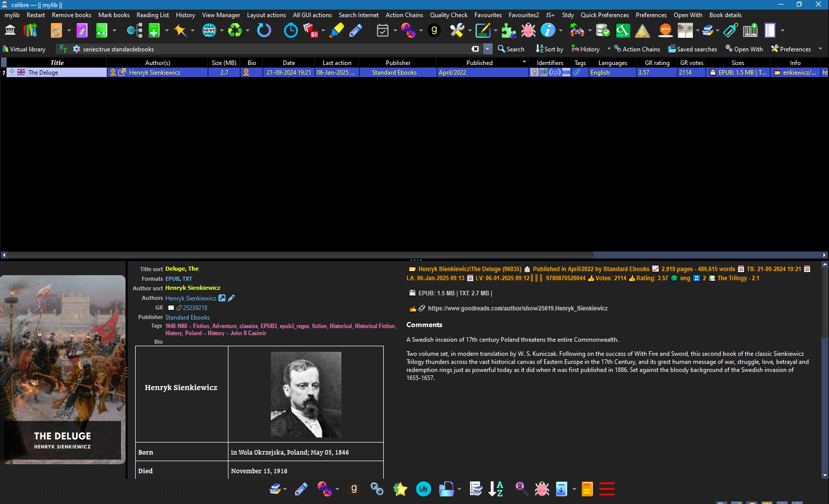Click the Standard Ebooks publisher link in details

188,318
